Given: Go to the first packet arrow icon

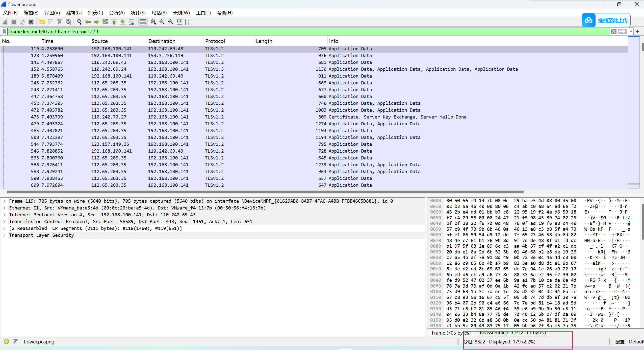Looking at the screenshot, I should pos(114,22).
